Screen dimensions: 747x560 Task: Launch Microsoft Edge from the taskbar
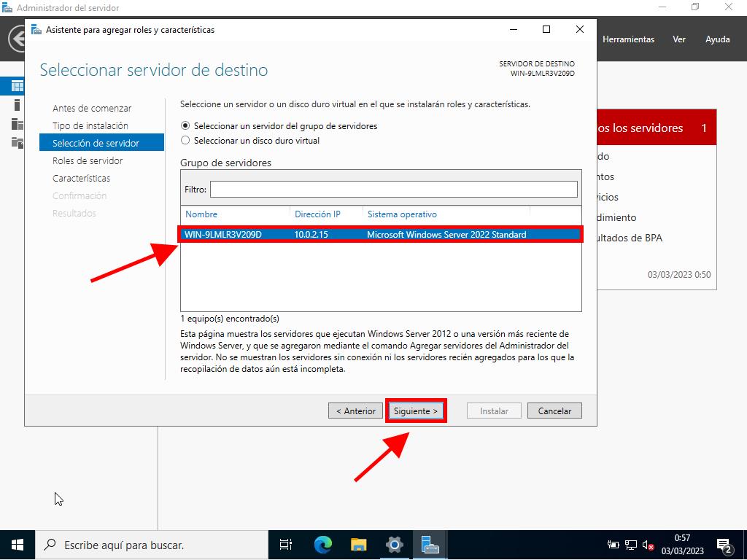(322, 545)
